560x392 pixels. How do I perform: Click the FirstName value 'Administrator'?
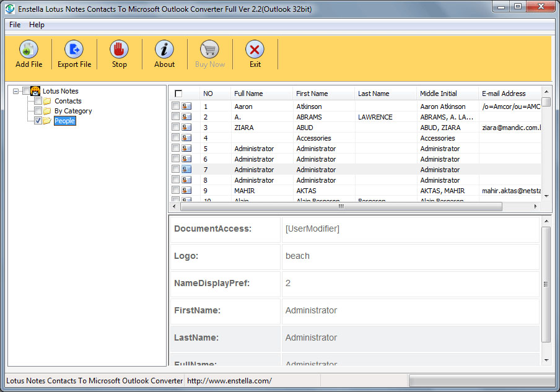click(410, 311)
